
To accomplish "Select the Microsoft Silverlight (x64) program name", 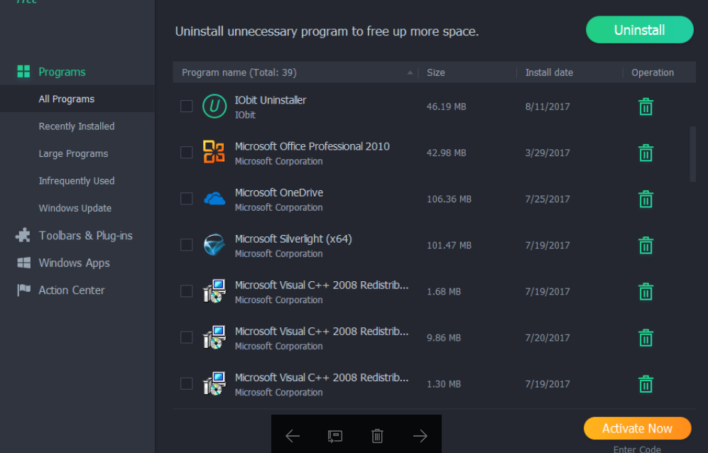I will coord(293,239).
